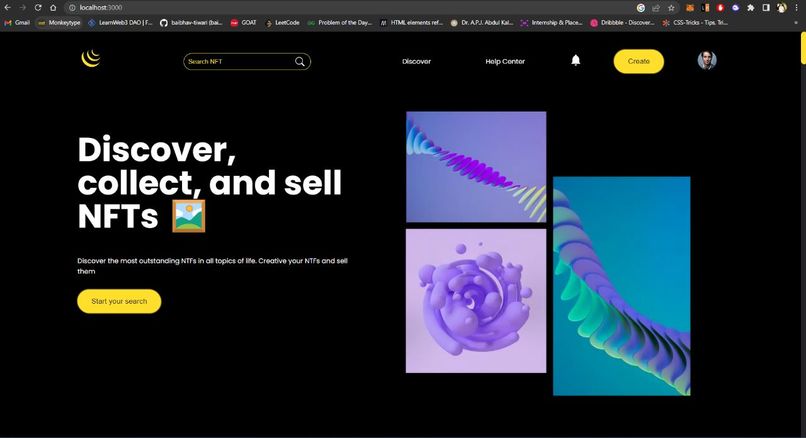Click the yellow Create button
This screenshot has width=806, height=438.
638,61
